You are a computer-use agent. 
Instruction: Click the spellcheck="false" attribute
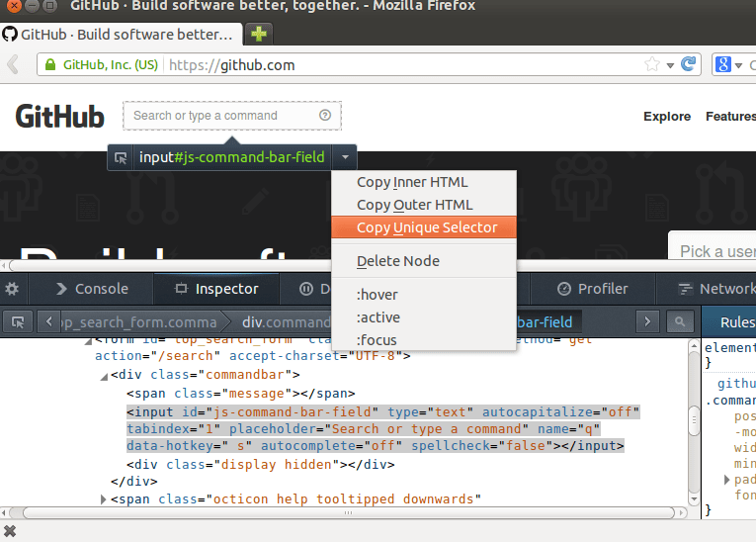(481, 445)
